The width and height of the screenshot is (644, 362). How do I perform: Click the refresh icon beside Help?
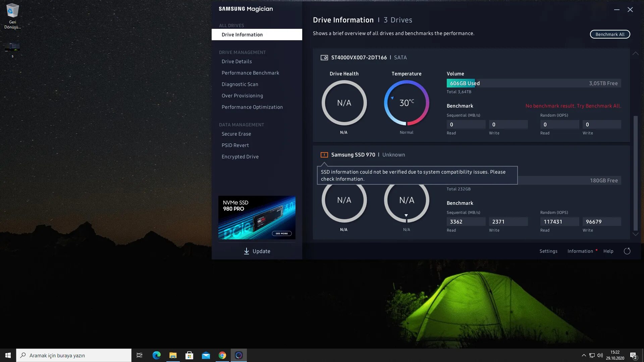pos(627,251)
